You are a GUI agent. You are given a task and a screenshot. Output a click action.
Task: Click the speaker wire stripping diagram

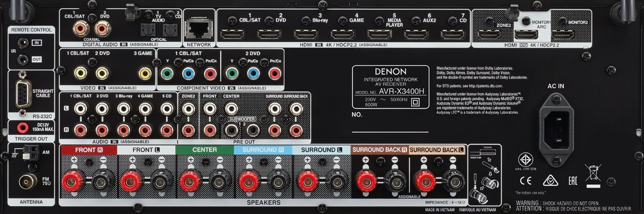pos(485,175)
